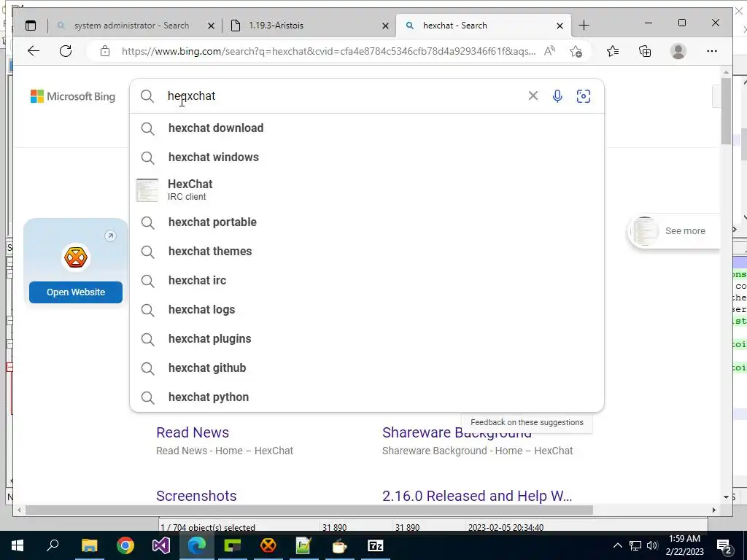Screen dimensions: 747x560
Task: Open Collections panel
Action: coord(645,51)
